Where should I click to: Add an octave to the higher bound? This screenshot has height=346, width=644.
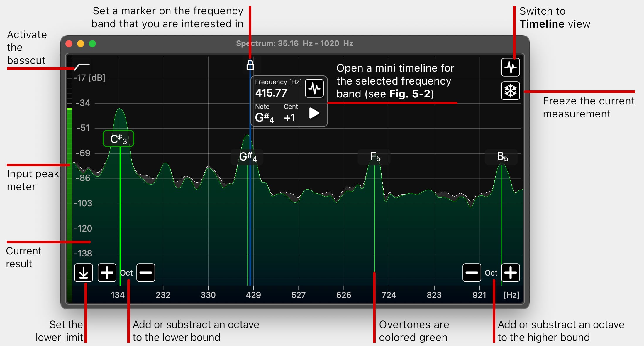point(510,273)
